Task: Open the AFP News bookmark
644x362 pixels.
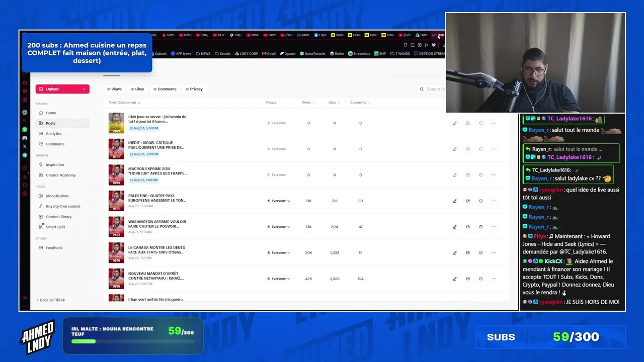Action: click(x=181, y=54)
